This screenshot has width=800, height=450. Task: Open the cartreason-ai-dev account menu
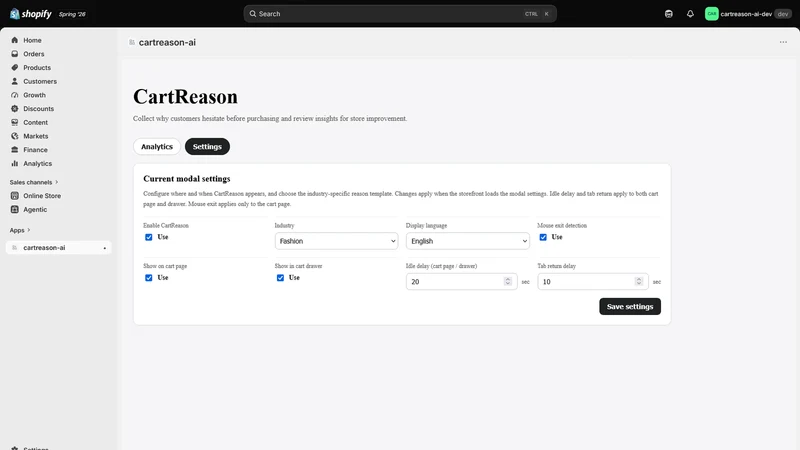pos(747,14)
